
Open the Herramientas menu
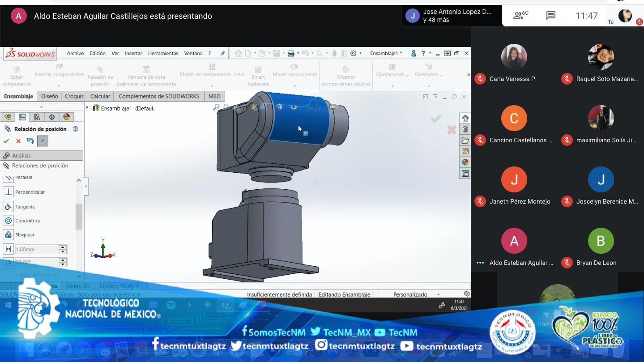tap(163, 53)
